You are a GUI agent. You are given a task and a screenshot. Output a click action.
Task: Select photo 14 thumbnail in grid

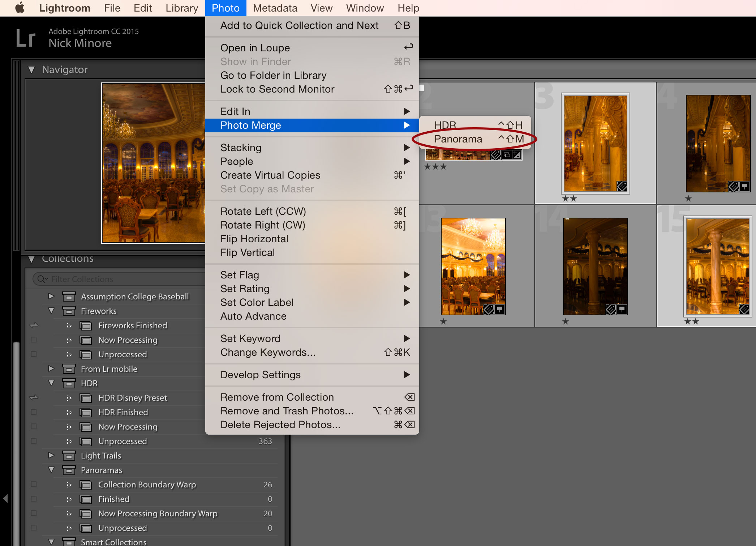point(595,266)
